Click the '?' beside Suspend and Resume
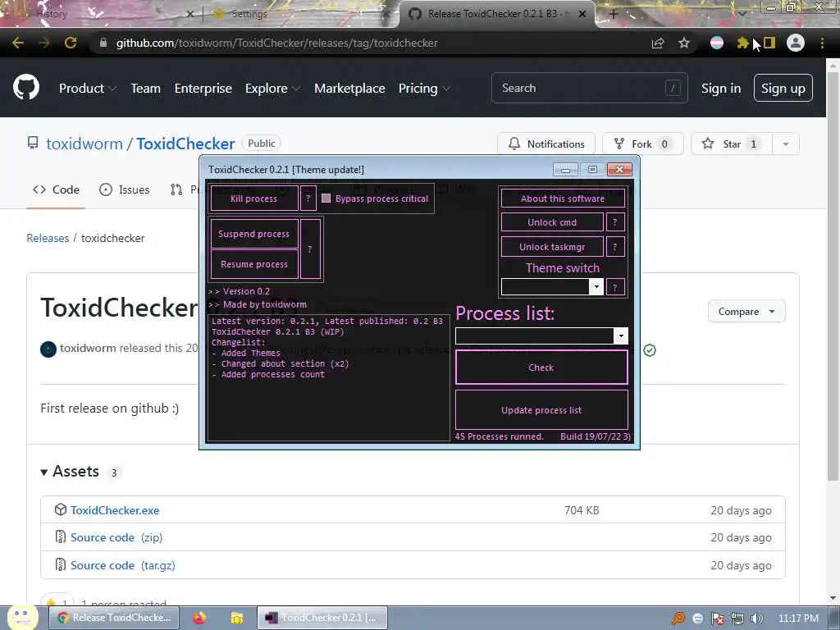 pyautogui.click(x=310, y=249)
